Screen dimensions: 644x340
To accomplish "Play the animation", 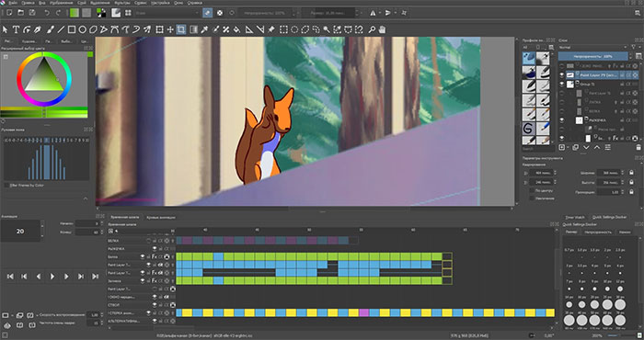I will point(52,277).
